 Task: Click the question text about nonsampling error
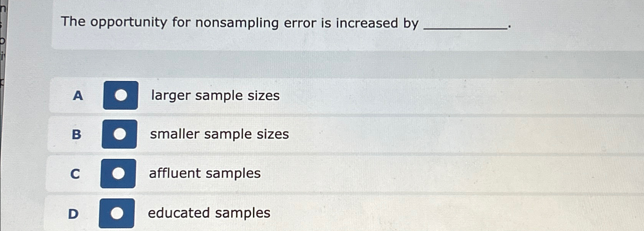(x=240, y=23)
